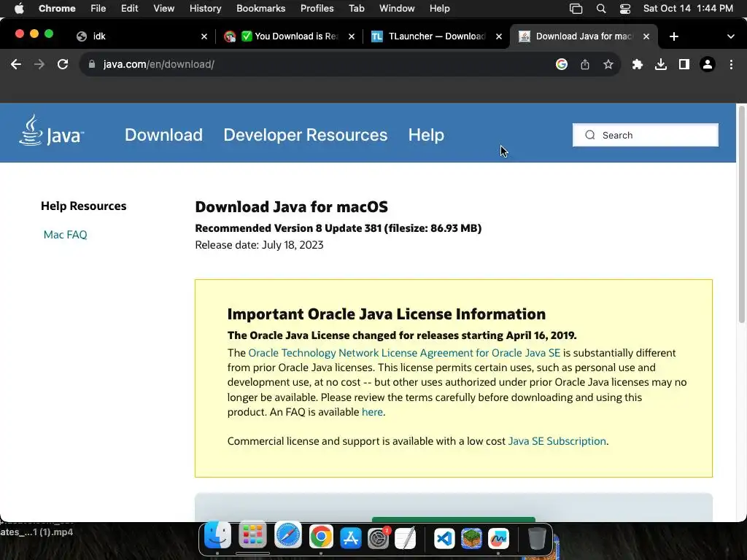Click Developer Resources navigation link

click(306, 135)
